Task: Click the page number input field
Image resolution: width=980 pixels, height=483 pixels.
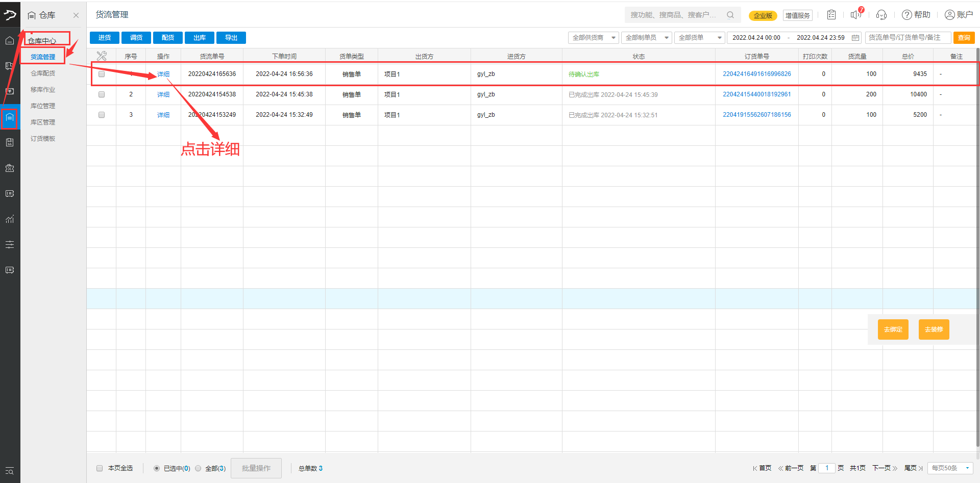Action: point(827,468)
